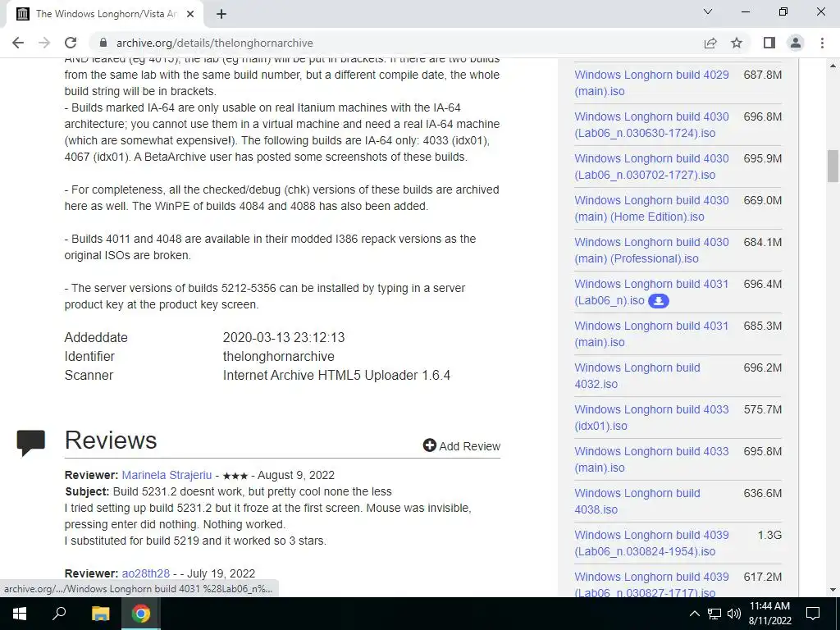Click the Reviews speech bubble icon
The image size is (840, 630).
coord(31,442)
